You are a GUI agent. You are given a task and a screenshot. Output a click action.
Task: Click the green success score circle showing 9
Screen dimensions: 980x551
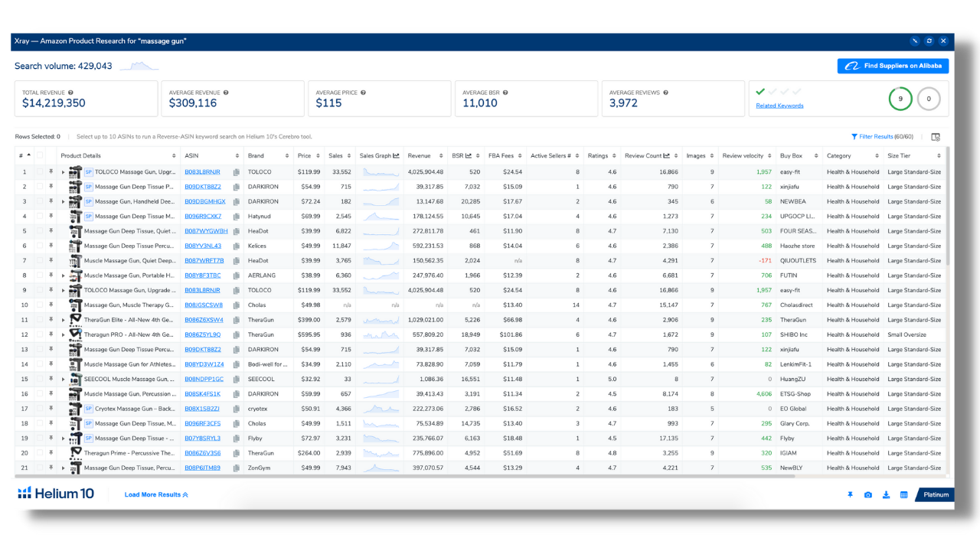coord(900,99)
